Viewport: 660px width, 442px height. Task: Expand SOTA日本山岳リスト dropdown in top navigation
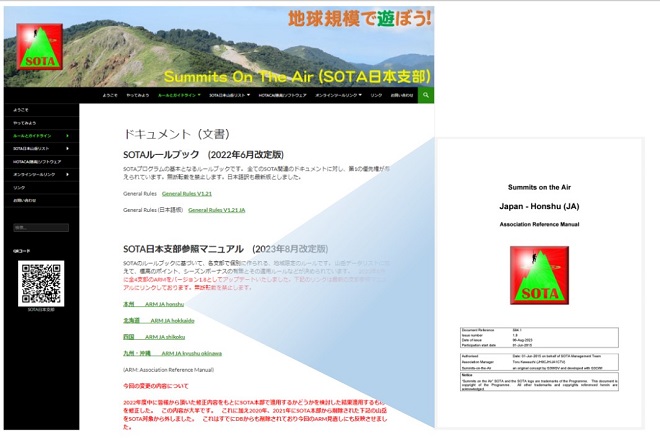click(x=229, y=96)
